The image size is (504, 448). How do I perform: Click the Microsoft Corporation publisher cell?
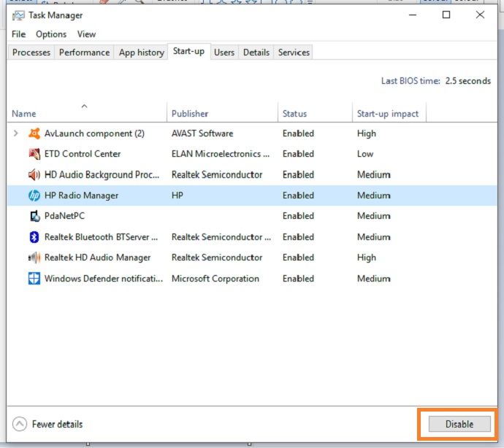pyautogui.click(x=215, y=279)
